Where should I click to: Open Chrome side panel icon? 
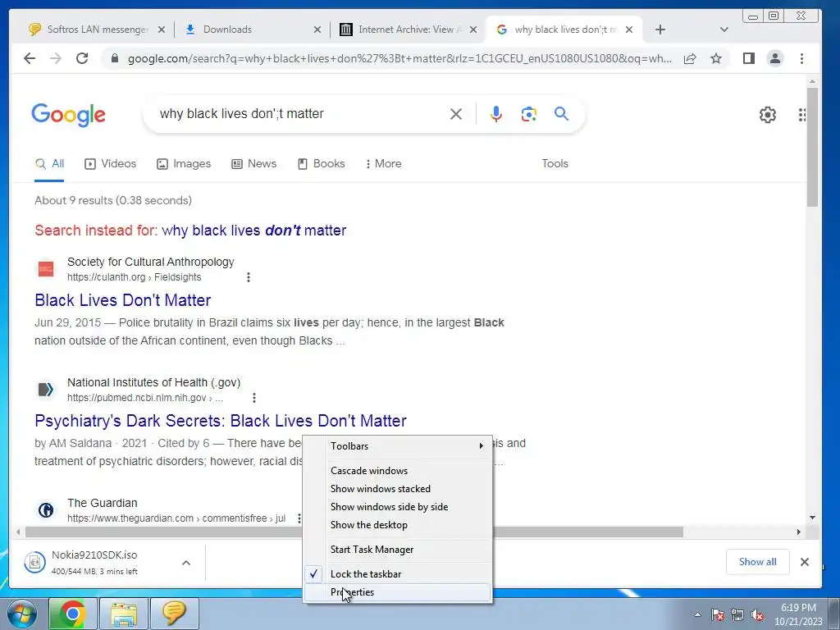(749, 58)
